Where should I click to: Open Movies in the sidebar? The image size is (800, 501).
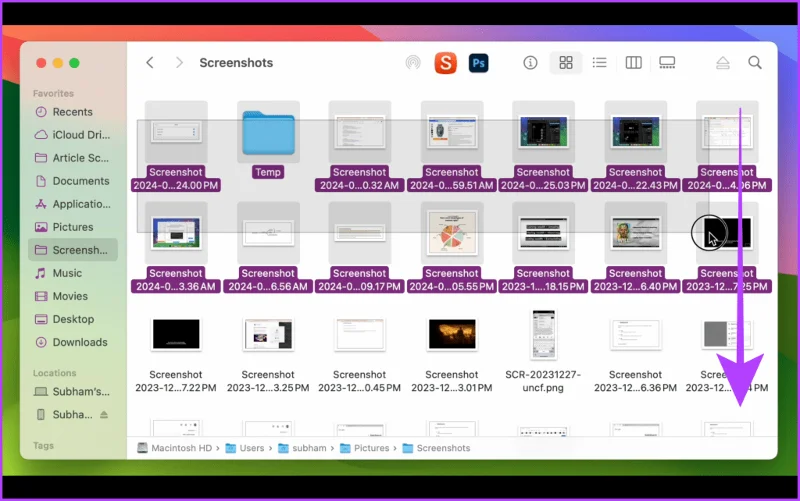pyautogui.click(x=73, y=296)
